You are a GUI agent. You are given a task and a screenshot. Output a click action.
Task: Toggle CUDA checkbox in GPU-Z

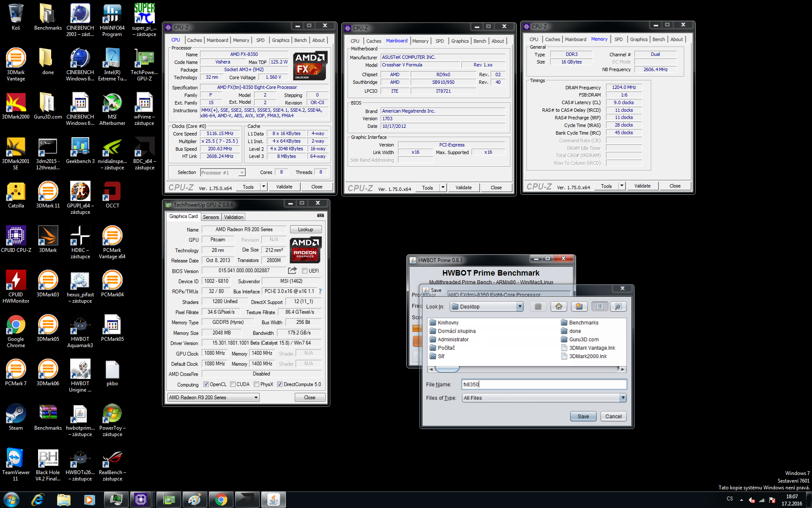coord(233,384)
